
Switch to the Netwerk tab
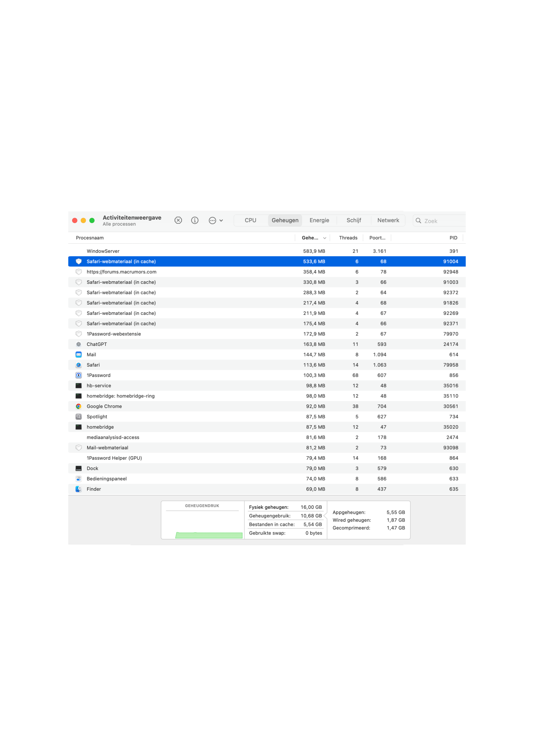pos(388,220)
